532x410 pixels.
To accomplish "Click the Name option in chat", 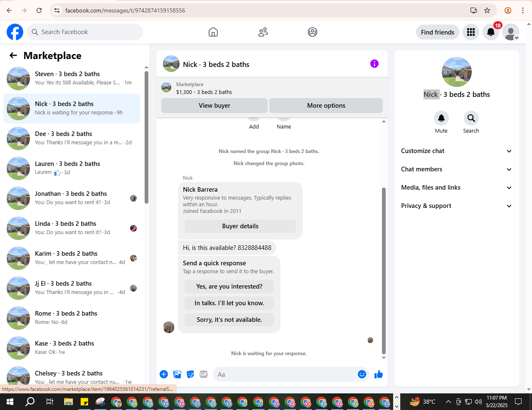I will click(284, 126).
